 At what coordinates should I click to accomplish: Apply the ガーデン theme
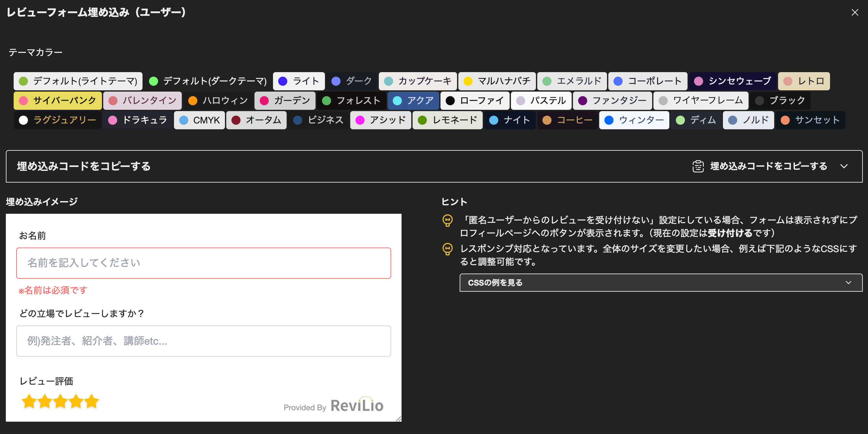285,100
